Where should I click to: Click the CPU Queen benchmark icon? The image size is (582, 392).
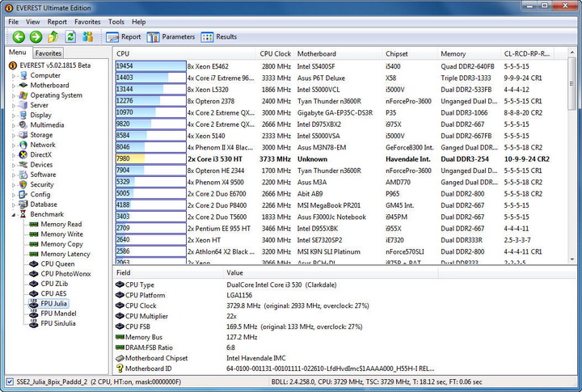tap(34, 264)
